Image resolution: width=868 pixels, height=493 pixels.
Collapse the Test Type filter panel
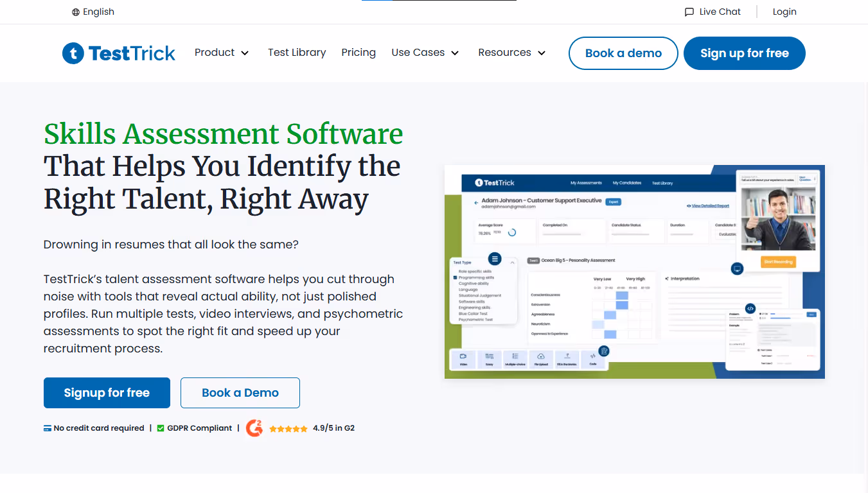tap(513, 263)
